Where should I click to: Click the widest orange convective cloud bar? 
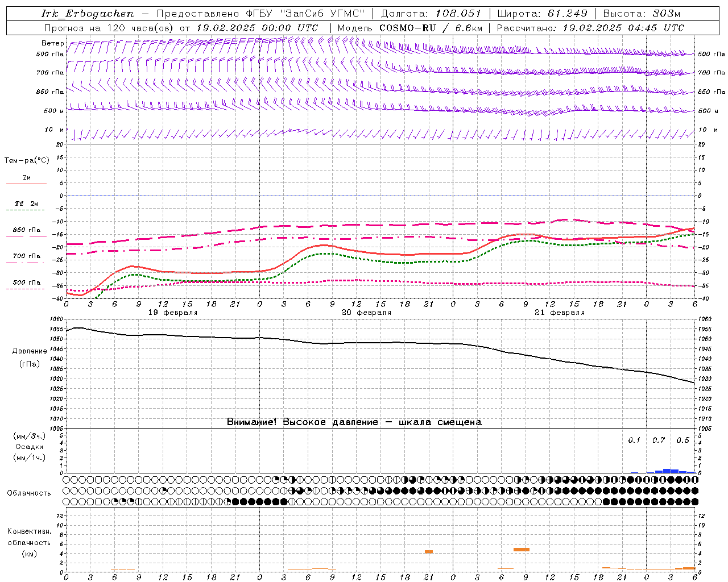pyautogui.click(x=522, y=550)
